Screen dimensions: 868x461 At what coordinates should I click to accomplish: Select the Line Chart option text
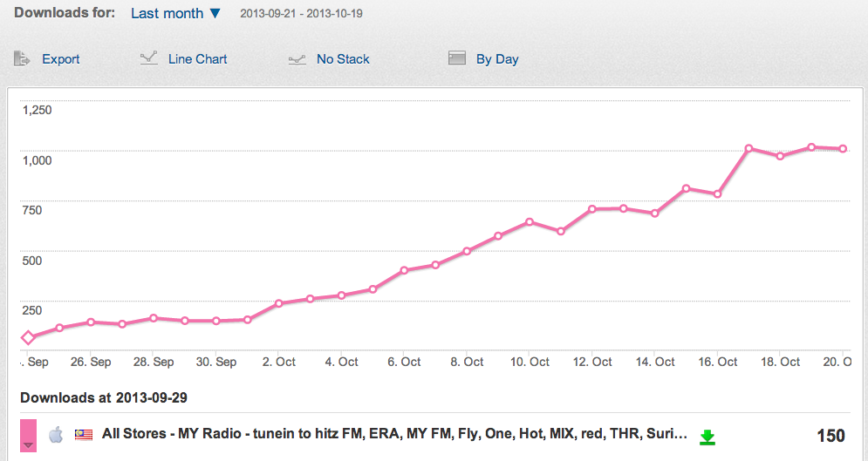[x=198, y=59]
